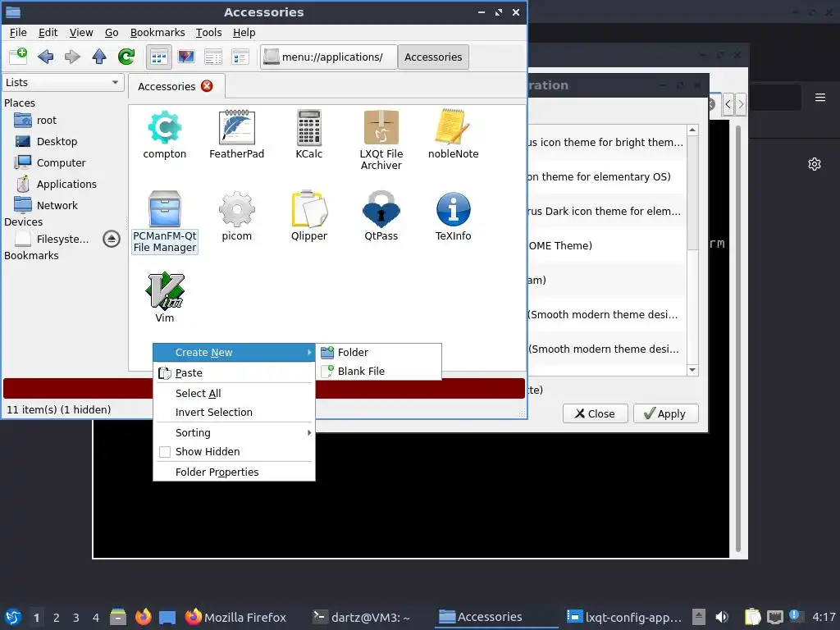The width and height of the screenshot is (840, 630).
Task: Click the Firefox launcher icon on panel
Action: (x=143, y=617)
